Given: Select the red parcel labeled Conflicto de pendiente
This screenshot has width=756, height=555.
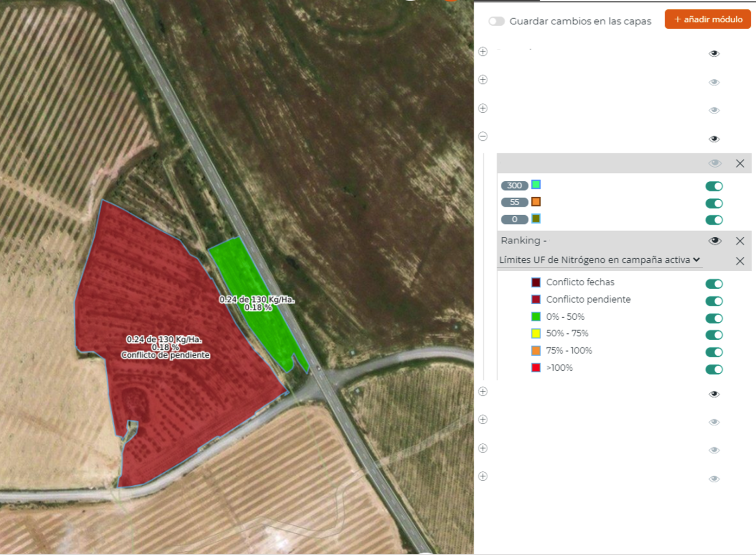Looking at the screenshot, I should pyautogui.click(x=175, y=389).
